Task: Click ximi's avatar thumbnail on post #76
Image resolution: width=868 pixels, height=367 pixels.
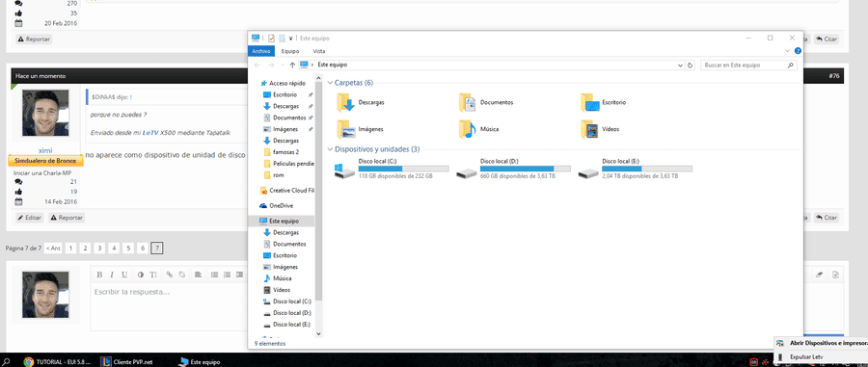Action: (45, 113)
